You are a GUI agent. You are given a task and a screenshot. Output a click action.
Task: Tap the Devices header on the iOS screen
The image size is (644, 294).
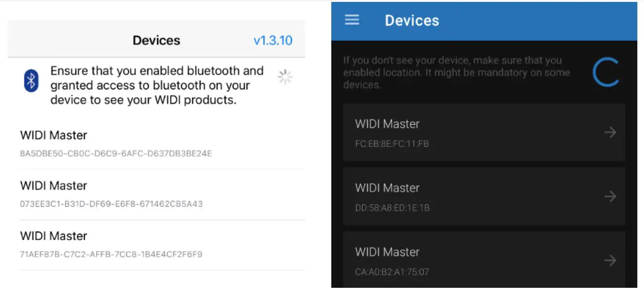[156, 41]
